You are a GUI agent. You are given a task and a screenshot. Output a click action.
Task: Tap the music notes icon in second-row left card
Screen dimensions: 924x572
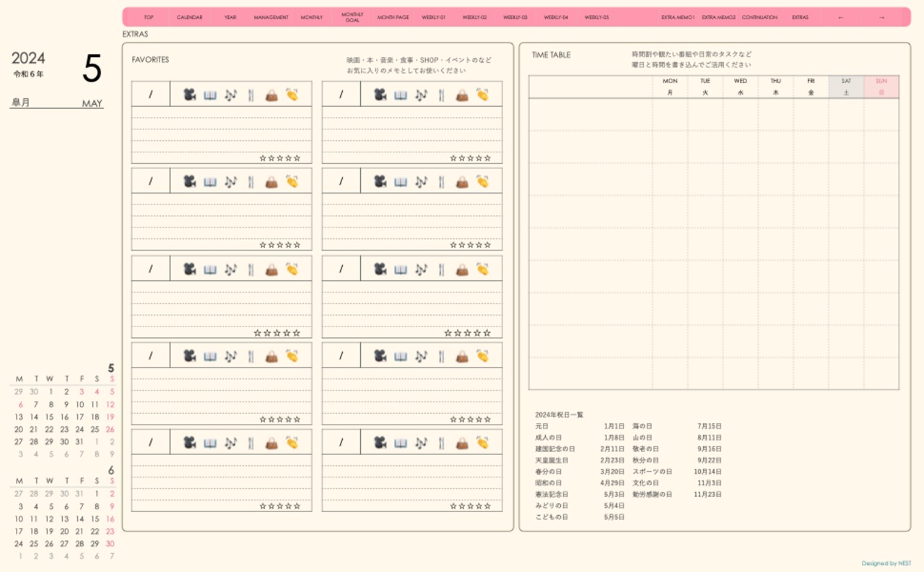pyautogui.click(x=230, y=182)
